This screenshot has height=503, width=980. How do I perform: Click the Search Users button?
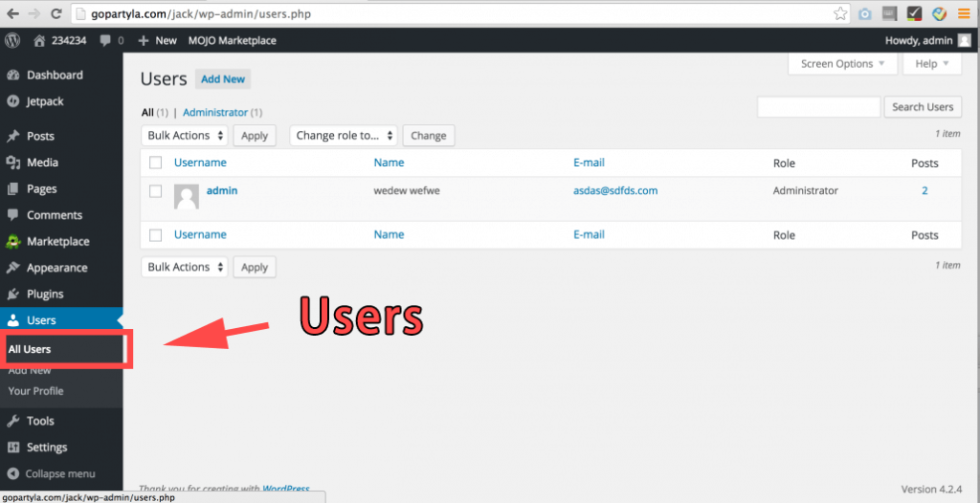923,107
